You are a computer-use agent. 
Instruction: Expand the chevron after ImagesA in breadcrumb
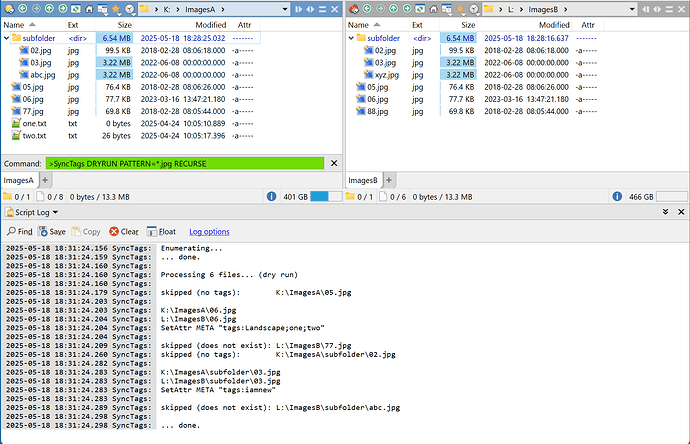[x=223, y=9]
